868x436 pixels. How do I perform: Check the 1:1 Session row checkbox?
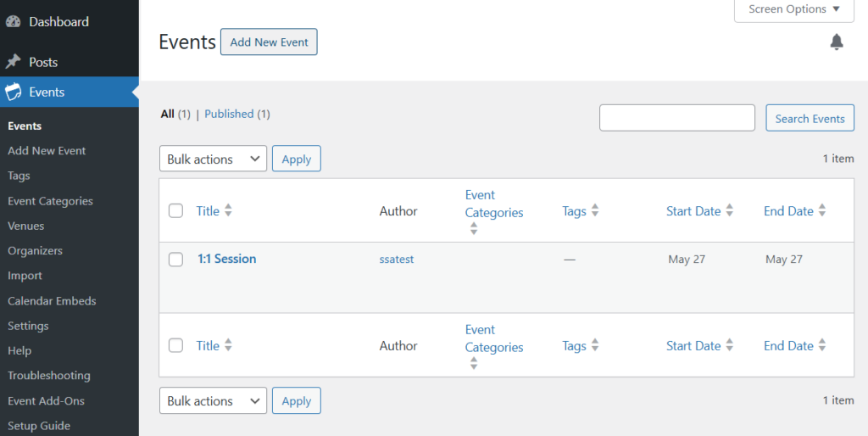(x=175, y=260)
